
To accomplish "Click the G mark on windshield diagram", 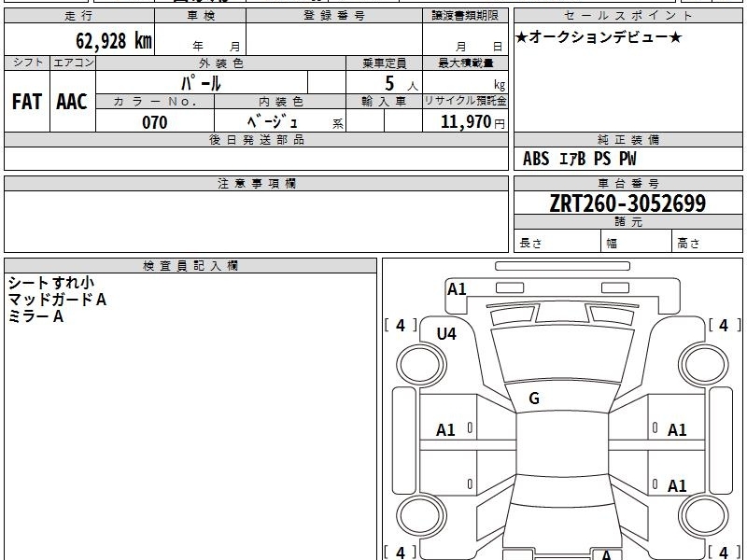I will pyautogui.click(x=534, y=398).
